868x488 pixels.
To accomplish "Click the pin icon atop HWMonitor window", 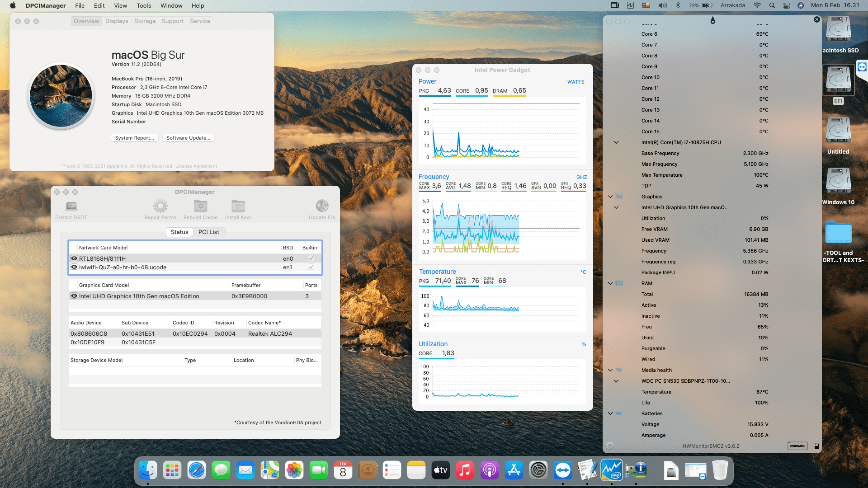I will [712, 20].
